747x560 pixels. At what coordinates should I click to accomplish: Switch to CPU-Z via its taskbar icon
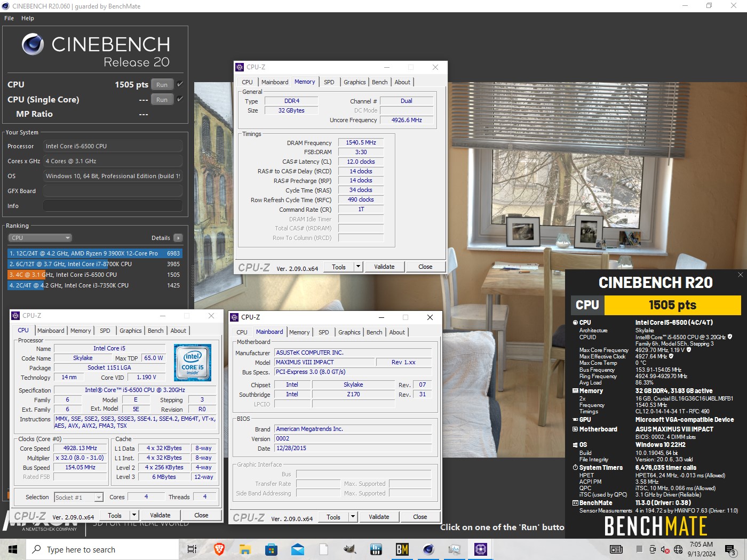(x=481, y=549)
